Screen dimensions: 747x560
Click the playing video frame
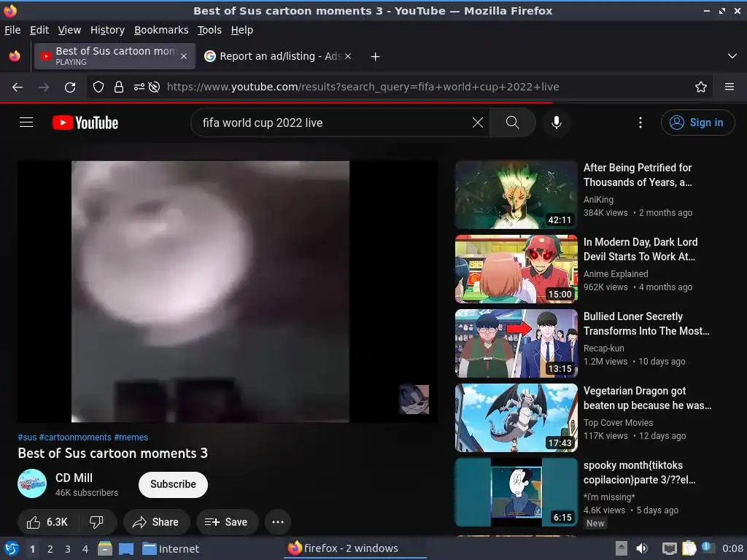[228, 292]
